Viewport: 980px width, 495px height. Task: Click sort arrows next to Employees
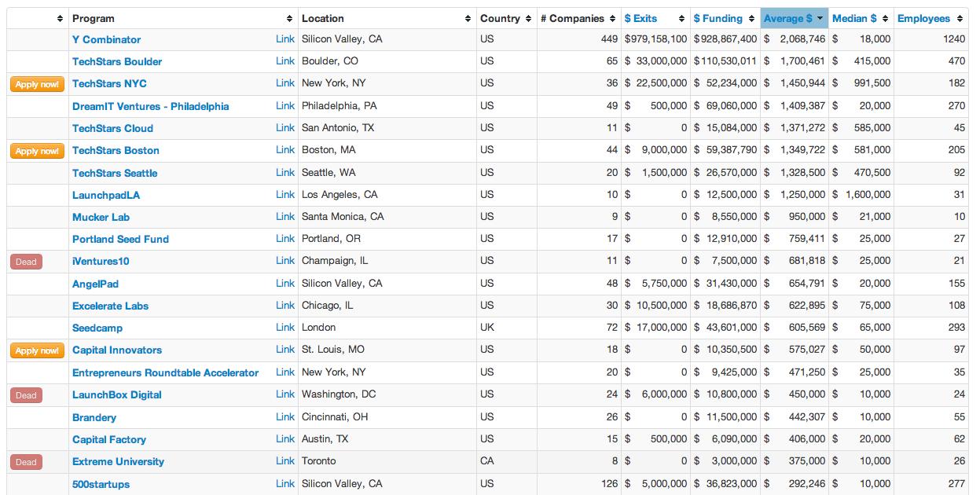click(x=960, y=19)
